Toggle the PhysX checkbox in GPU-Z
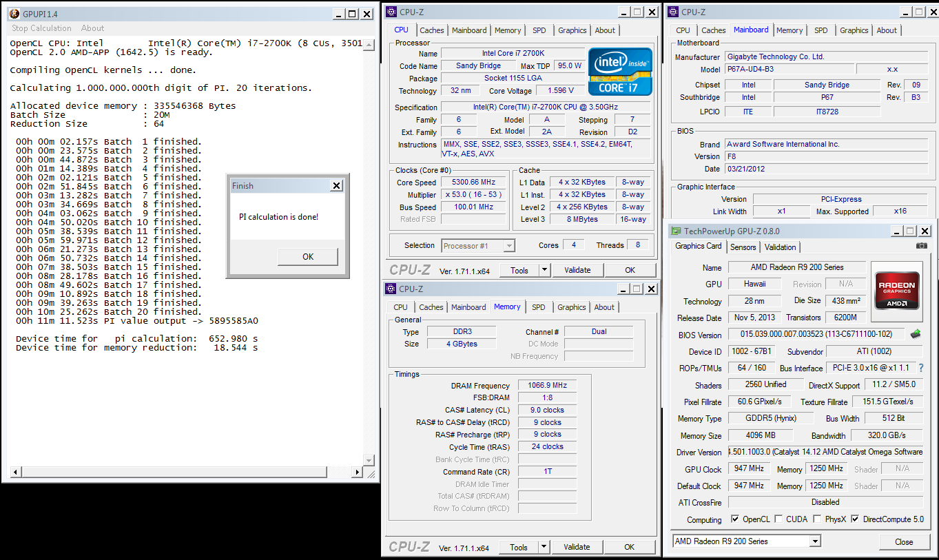Viewport: 939px width, 560px height. pyautogui.click(x=817, y=519)
